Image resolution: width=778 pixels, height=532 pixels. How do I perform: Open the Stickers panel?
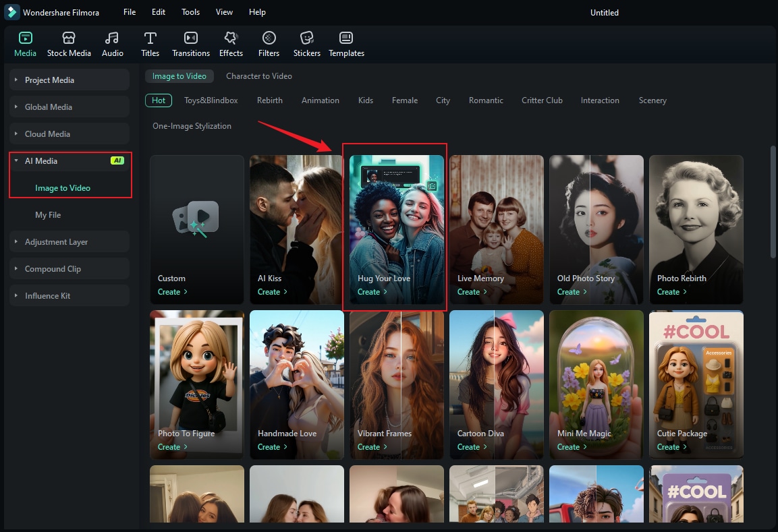306,44
